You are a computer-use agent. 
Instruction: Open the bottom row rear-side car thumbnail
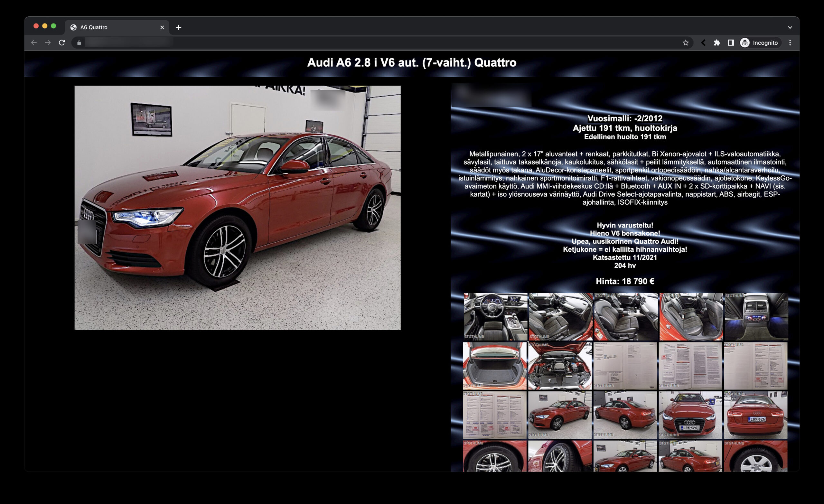click(690, 456)
